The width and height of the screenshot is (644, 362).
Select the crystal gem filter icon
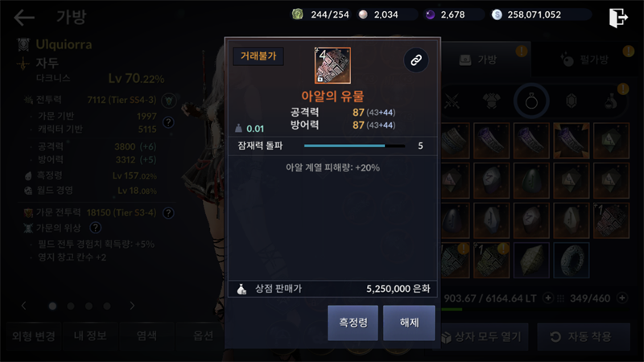(x=572, y=101)
